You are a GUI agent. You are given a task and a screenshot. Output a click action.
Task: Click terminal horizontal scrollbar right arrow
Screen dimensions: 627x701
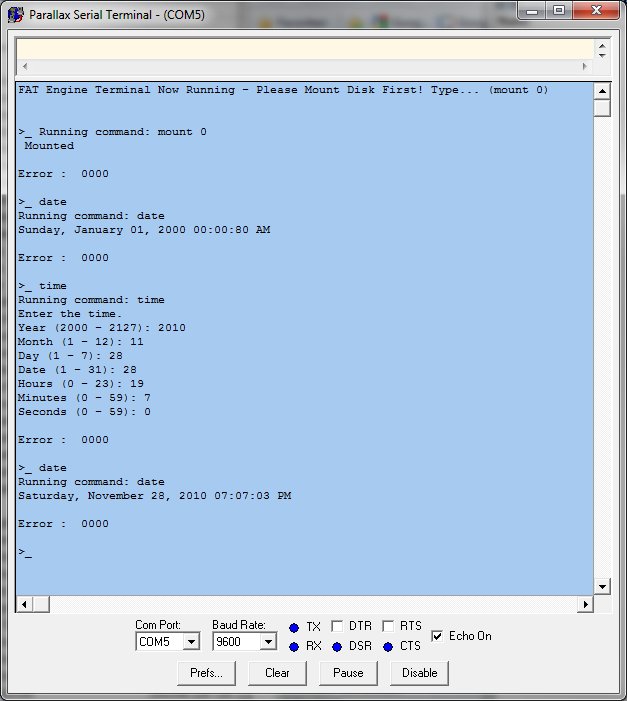(x=585, y=605)
